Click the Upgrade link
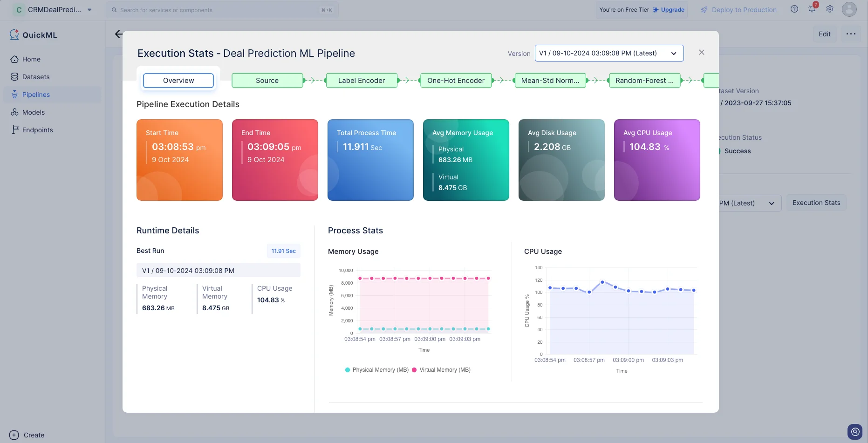 (669, 10)
